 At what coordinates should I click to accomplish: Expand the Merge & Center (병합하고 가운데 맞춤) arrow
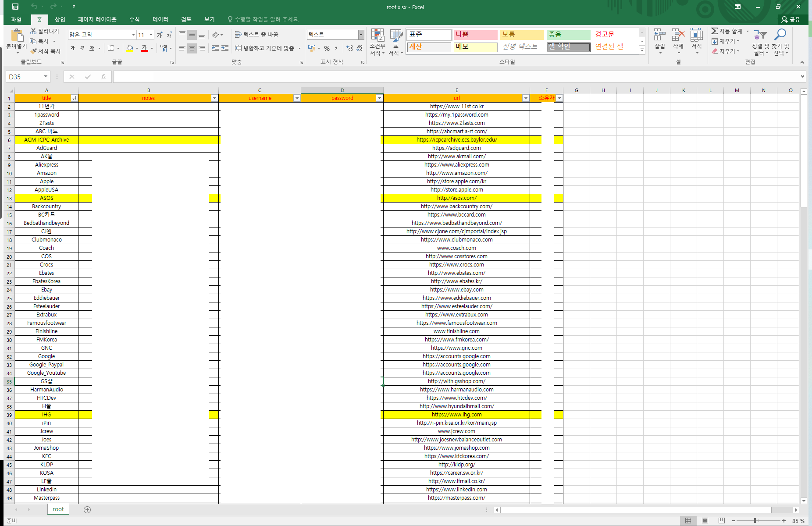pyautogui.click(x=300, y=48)
